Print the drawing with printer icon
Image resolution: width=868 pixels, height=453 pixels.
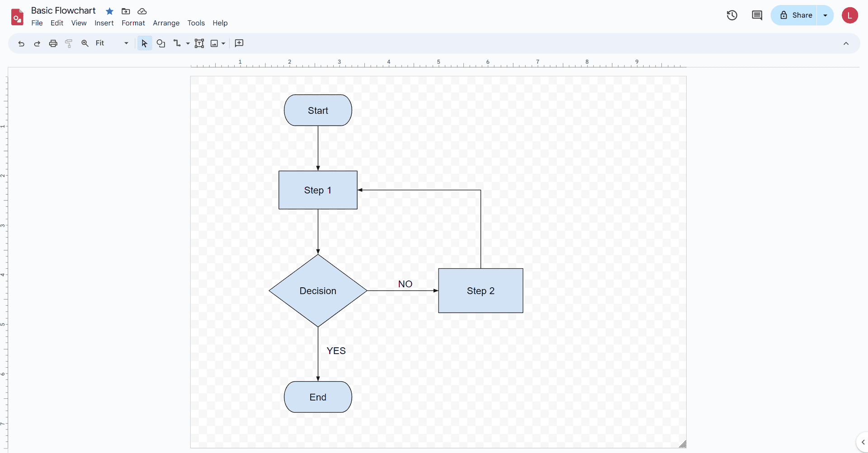(x=53, y=43)
